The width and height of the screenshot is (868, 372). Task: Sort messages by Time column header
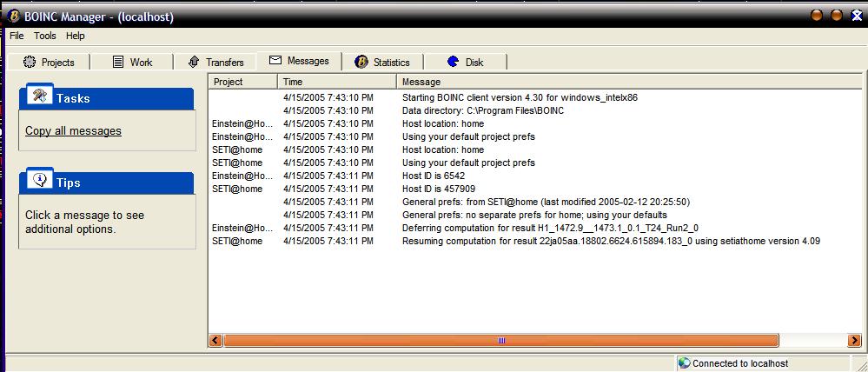(x=337, y=82)
